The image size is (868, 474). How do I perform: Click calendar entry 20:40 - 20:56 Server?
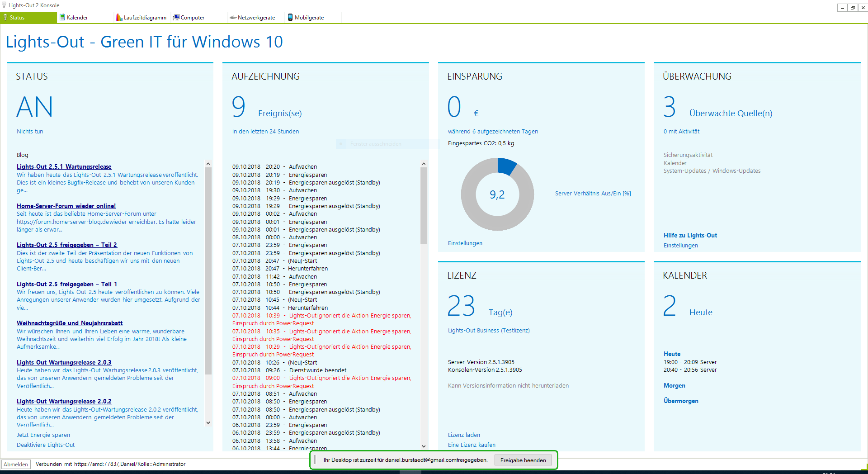click(690, 370)
